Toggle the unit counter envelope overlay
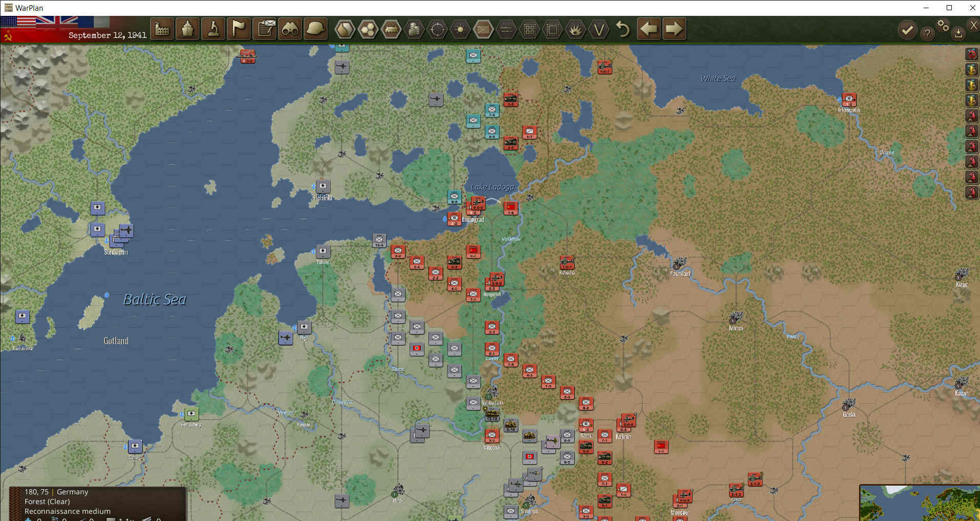The height and width of the screenshot is (521, 980). click(483, 29)
